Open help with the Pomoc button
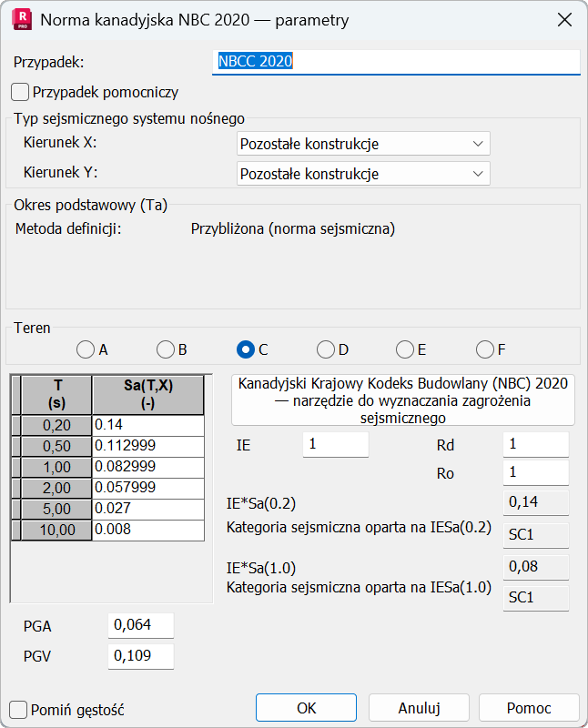 529,708
